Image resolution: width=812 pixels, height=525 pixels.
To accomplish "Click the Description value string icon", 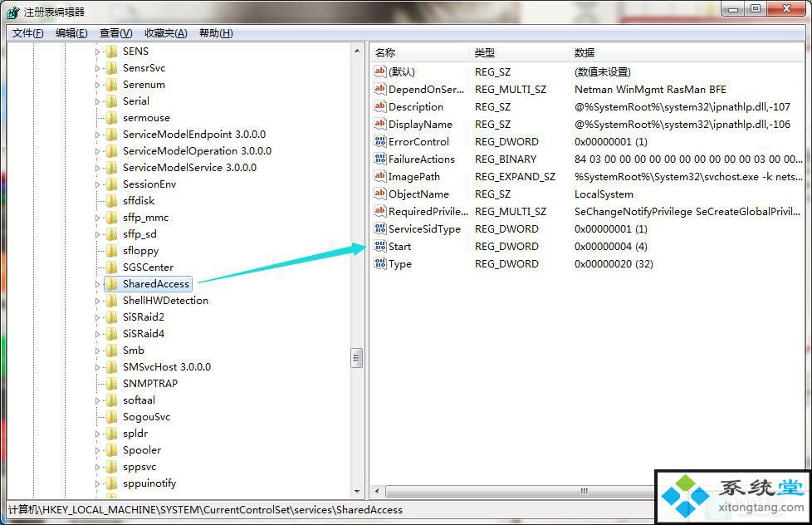I will [x=380, y=107].
